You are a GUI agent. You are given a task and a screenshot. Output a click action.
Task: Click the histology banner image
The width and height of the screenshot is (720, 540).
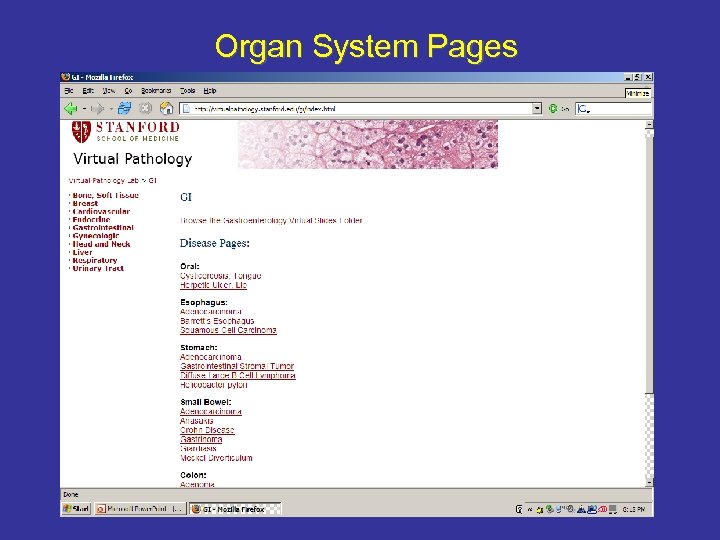[x=368, y=144]
